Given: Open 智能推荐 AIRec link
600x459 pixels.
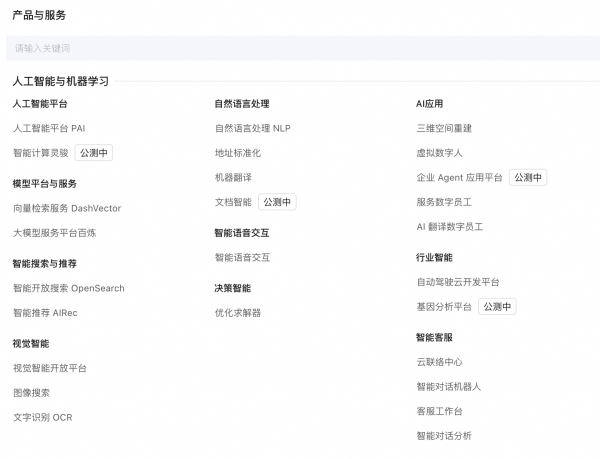Looking at the screenshot, I should pyautogui.click(x=45, y=313).
